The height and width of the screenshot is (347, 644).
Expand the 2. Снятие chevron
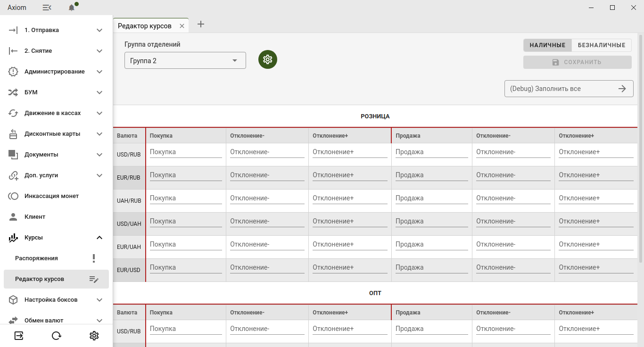click(x=99, y=51)
